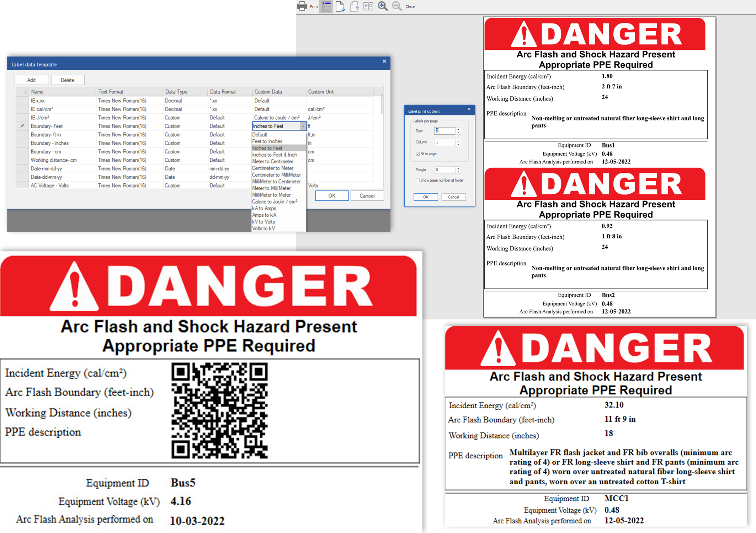Toggle the two-page book view icon
Image resolution: width=756 pixels, height=533 pixels.
(368, 6)
